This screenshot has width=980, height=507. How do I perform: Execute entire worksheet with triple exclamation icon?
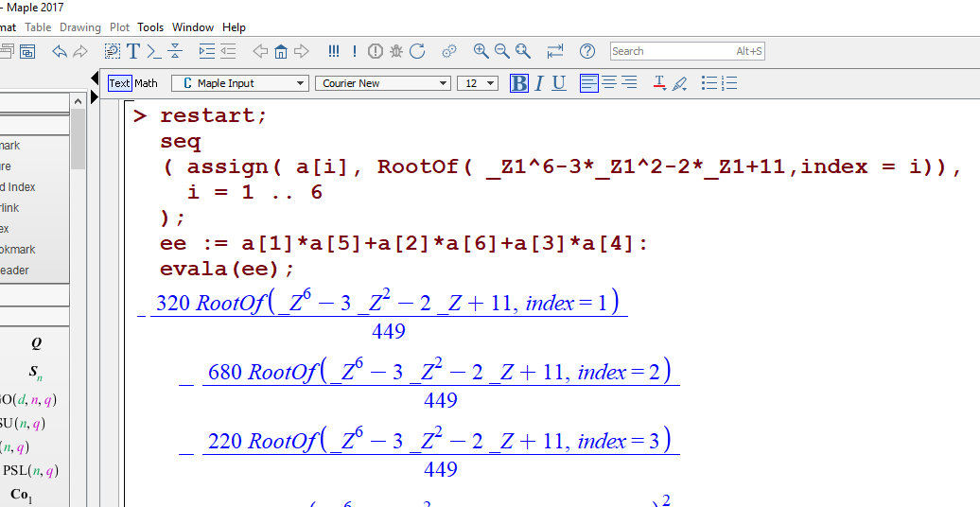[x=334, y=51]
